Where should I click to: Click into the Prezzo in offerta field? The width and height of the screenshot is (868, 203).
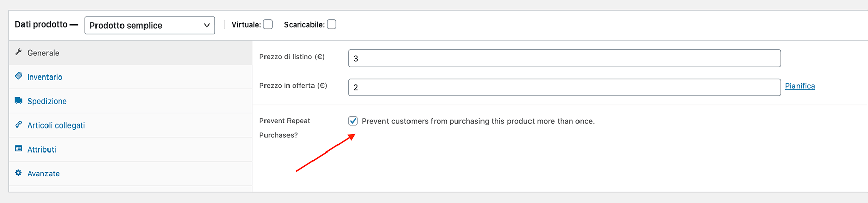tap(565, 87)
